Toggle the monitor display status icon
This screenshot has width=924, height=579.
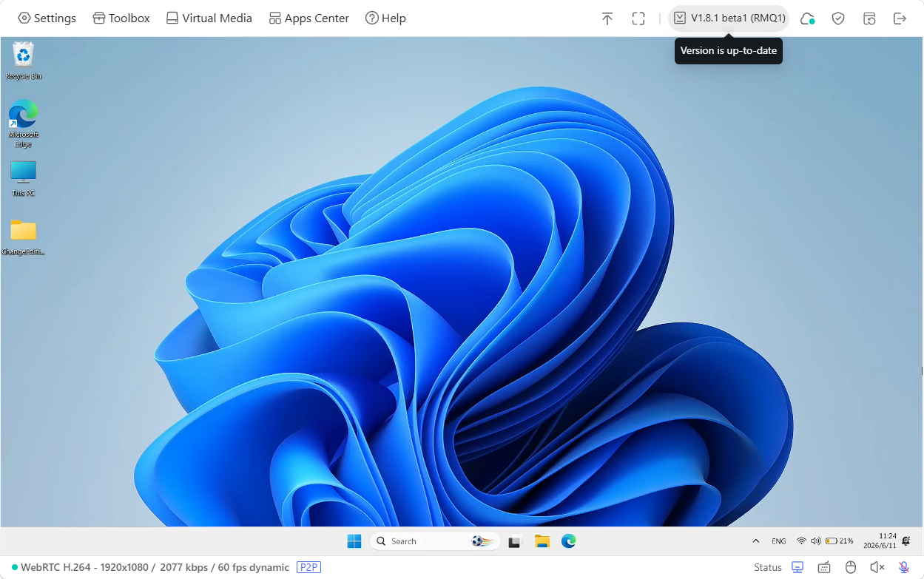797,567
